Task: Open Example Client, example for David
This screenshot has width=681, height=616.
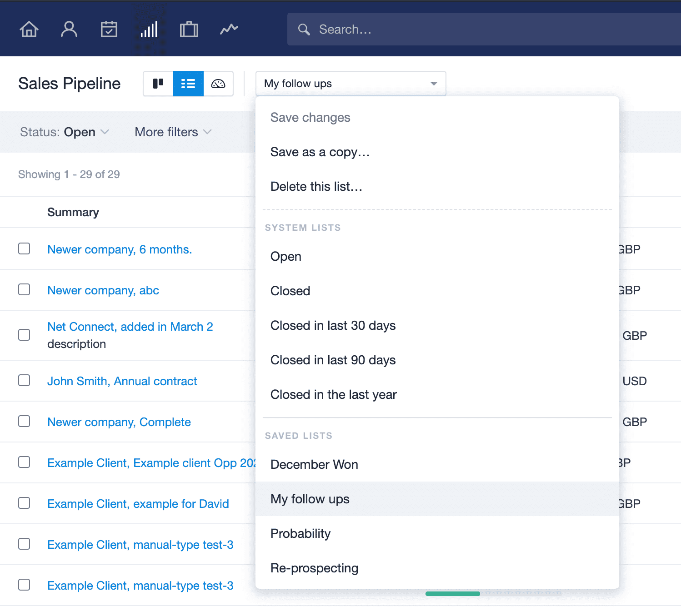Action: point(138,504)
